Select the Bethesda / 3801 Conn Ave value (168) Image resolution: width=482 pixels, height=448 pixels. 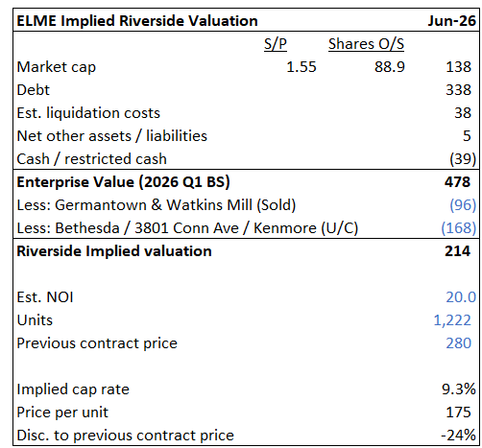(x=459, y=228)
